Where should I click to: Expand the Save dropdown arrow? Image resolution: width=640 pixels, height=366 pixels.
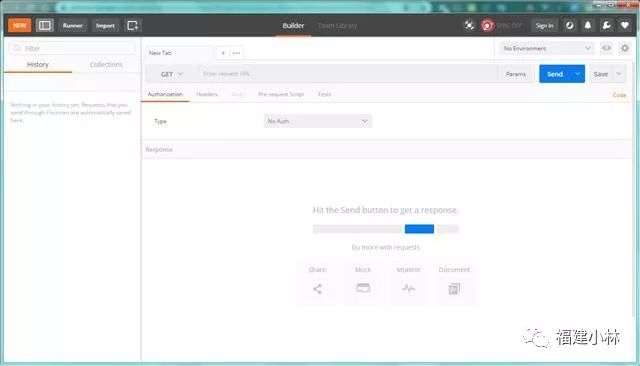pyautogui.click(x=619, y=74)
